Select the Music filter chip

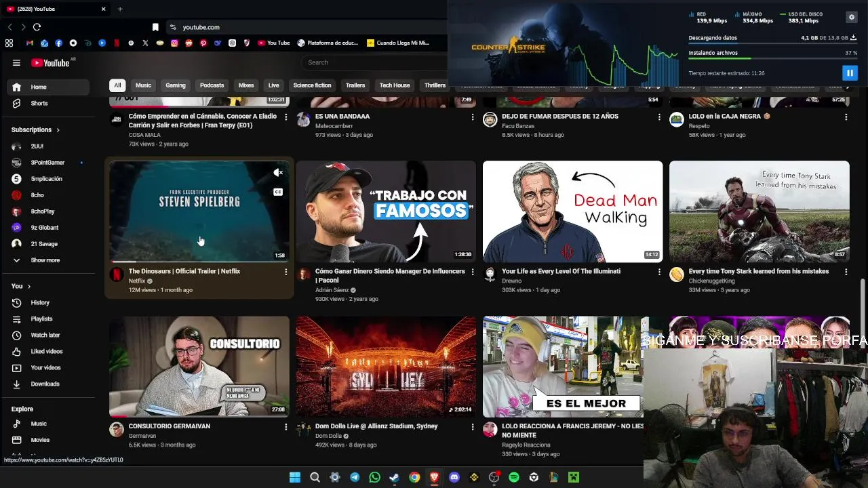(143, 85)
